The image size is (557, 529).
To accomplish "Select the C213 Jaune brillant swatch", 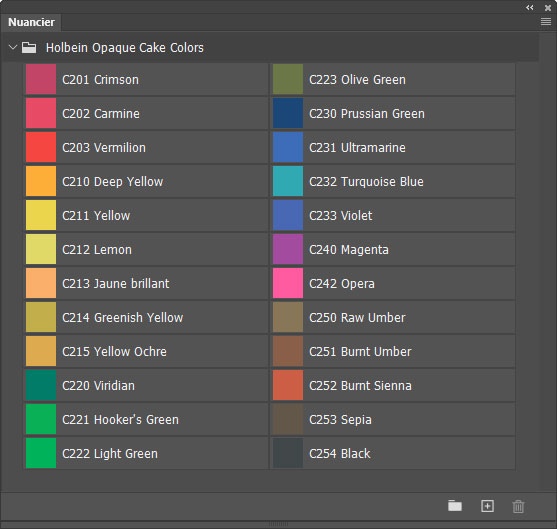I will coord(41,283).
